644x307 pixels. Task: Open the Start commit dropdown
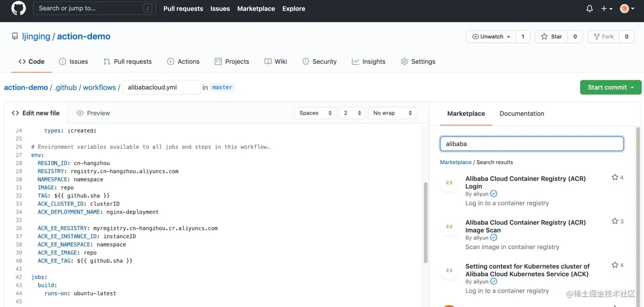click(611, 87)
